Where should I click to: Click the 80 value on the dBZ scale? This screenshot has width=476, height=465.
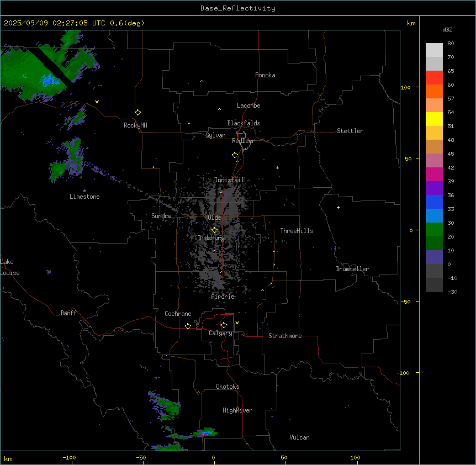(451, 44)
